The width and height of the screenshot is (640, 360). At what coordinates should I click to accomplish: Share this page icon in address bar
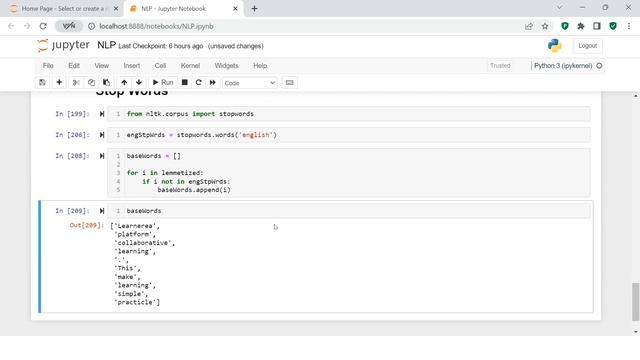[x=529, y=26]
